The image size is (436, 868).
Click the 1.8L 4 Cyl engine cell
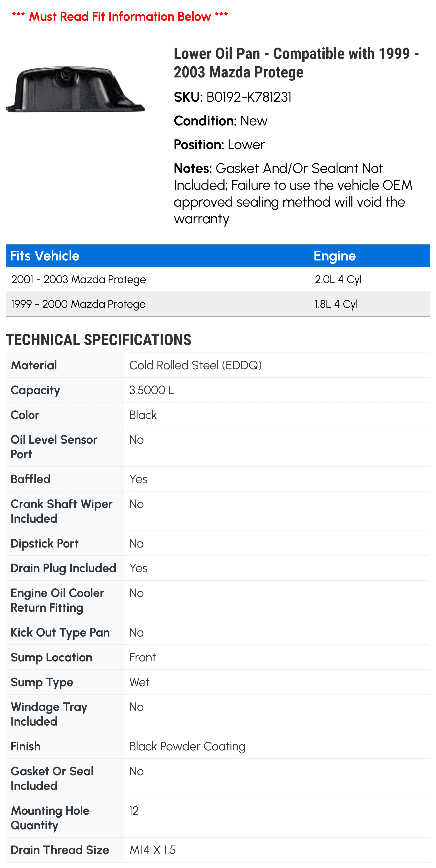pos(336,304)
